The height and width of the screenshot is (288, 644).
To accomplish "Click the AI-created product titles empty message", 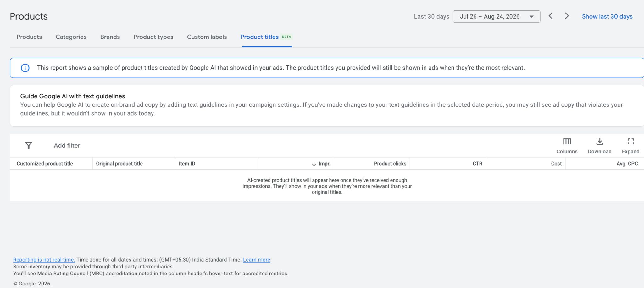I will pyautogui.click(x=327, y=186).
